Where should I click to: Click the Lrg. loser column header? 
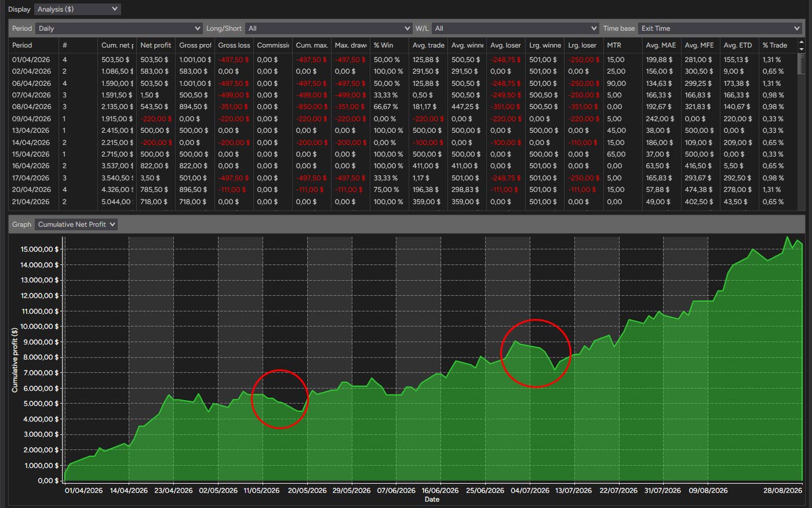pos(583,45)
